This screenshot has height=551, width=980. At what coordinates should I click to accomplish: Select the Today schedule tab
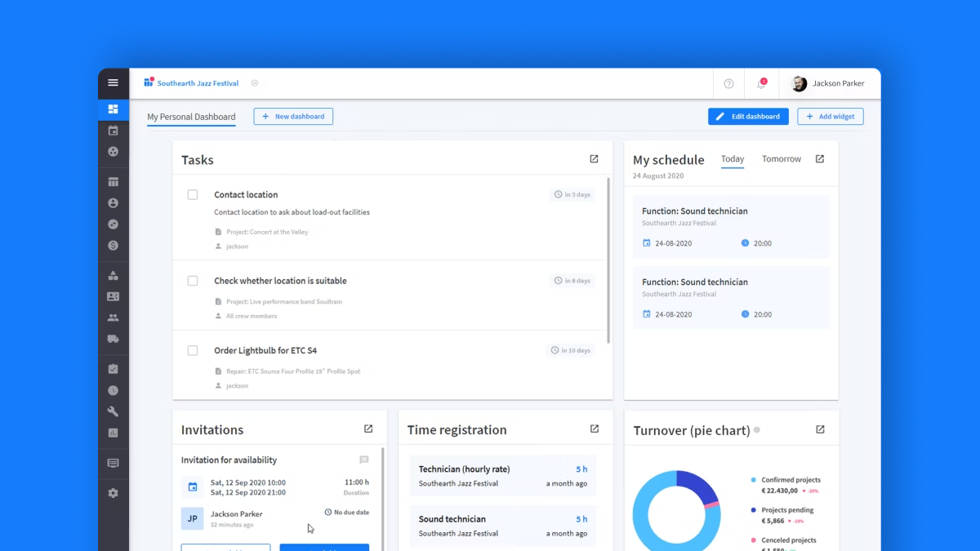pyautogui.click(x=733, y=159)
